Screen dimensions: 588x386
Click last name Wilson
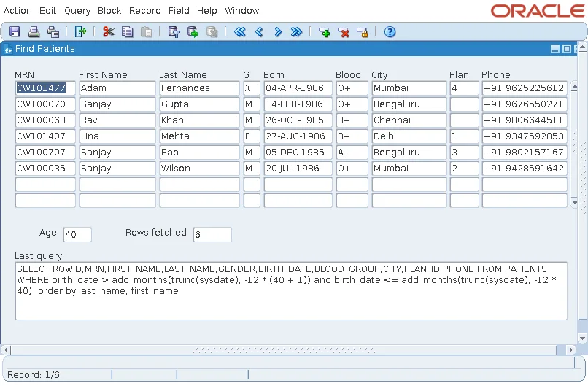pyautogui.click(x=199, y=169)
